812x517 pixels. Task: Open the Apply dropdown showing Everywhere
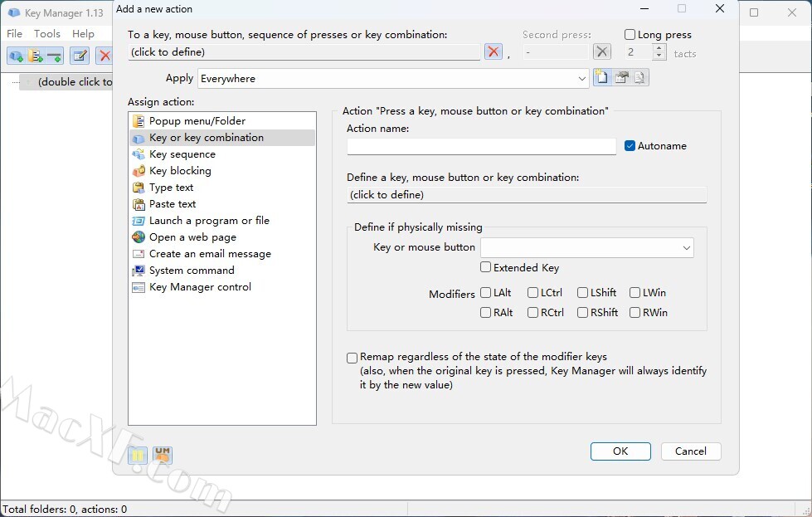(393, 78)
